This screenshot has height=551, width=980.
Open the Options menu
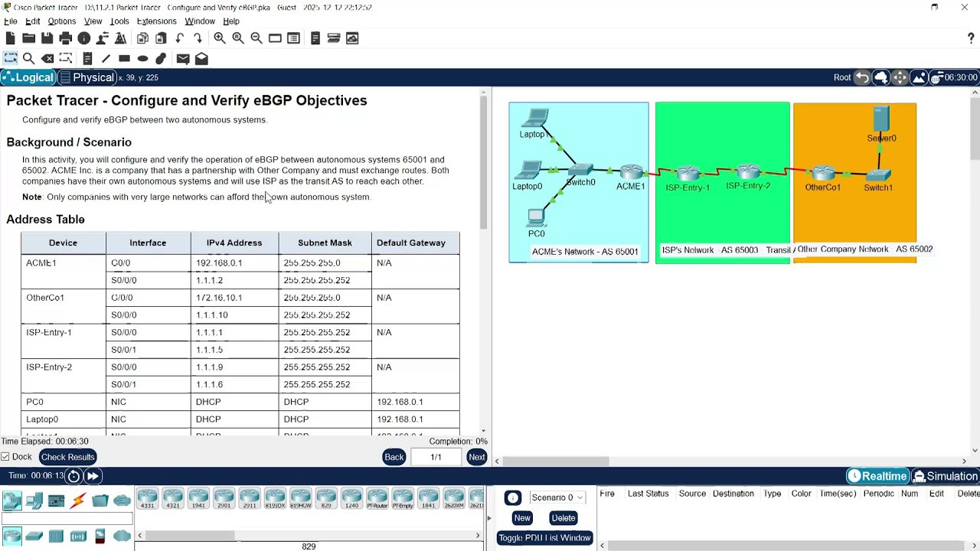[61, 21]
